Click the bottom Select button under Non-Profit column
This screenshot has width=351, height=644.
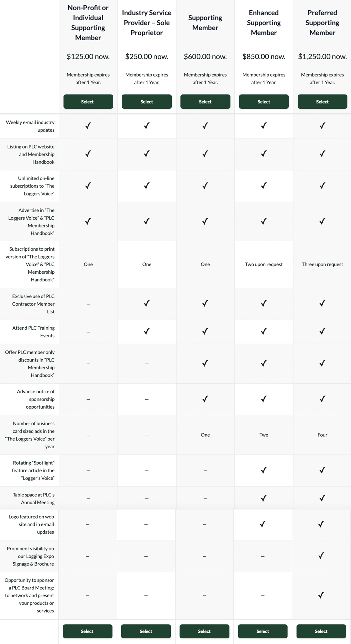tap(87, 631)
